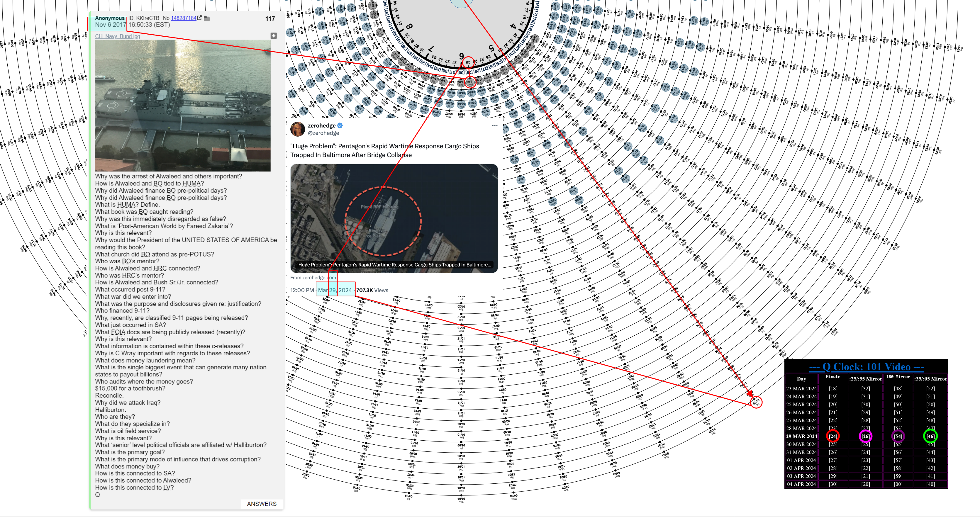The height and width of the screenshot is (518, 980).
Task: Click the '29 MAR 2024' bold row date cell
Action: (x=802, y=437)
